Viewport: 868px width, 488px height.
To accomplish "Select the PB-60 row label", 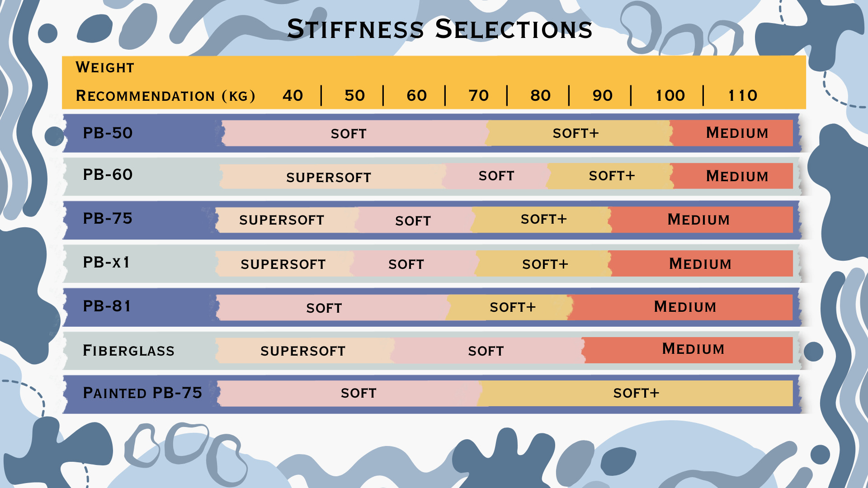I will coord(108,174).
